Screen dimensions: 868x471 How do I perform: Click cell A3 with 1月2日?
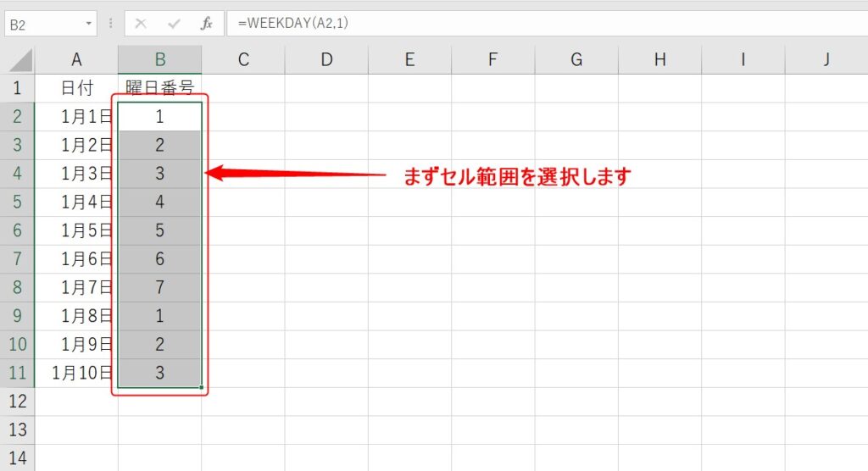coord(76,145)
